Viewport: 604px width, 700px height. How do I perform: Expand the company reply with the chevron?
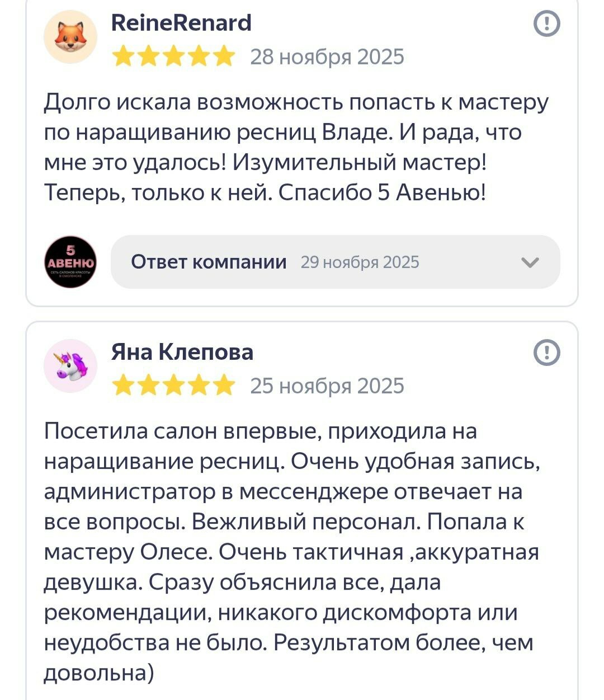pos(530,262)
